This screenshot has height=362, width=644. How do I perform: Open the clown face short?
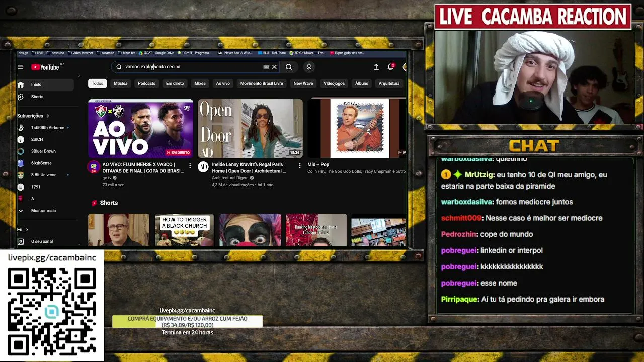250,230
